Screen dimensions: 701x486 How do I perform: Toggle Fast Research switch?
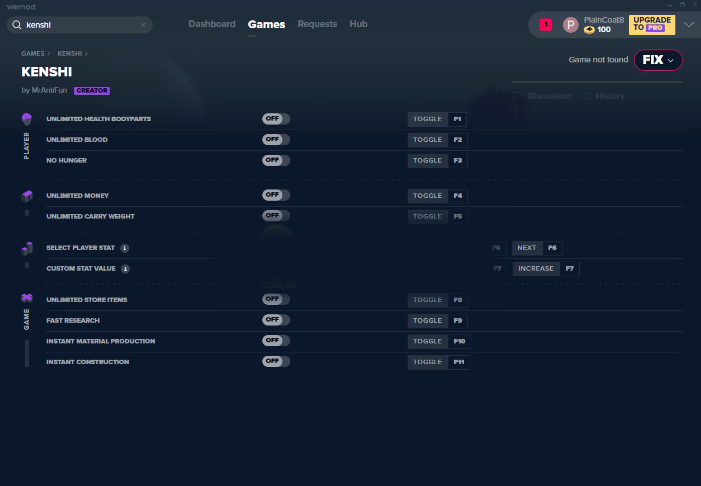coord(276,320)
